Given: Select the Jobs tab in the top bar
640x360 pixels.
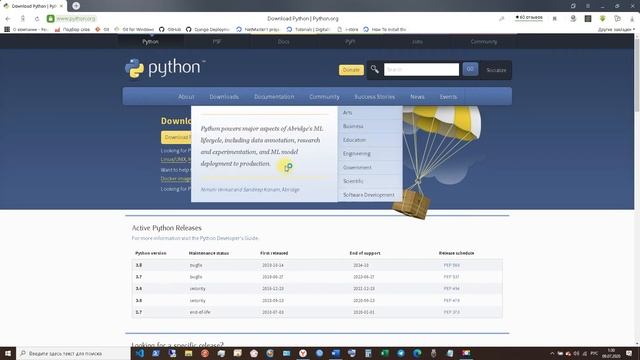Looking at the screenshot, I should click(x=417, y=41).
